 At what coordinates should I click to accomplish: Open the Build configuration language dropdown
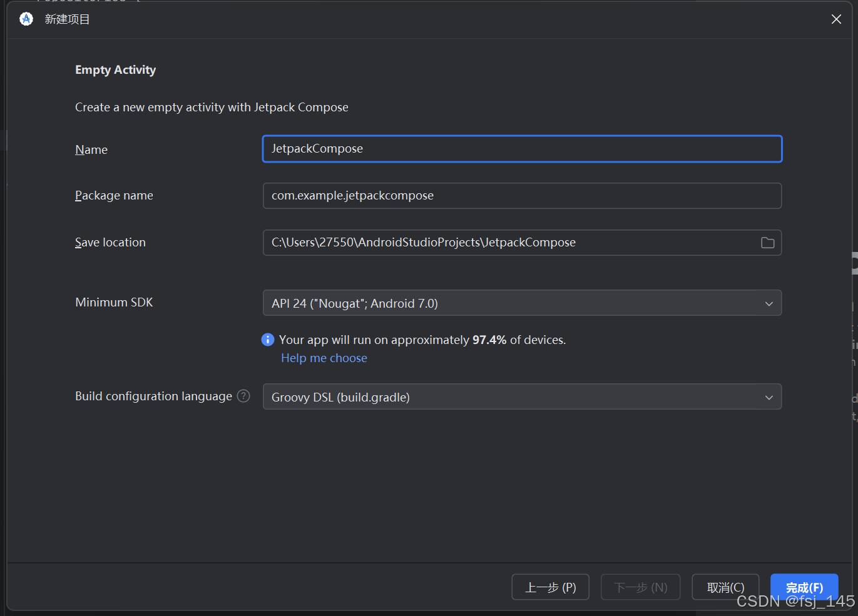coord(523,396)
